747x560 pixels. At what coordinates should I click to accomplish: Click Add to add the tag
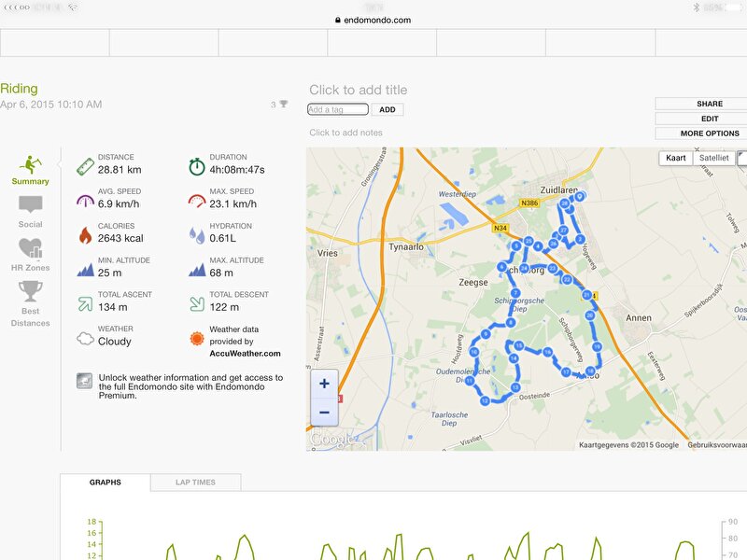(388, 109)
